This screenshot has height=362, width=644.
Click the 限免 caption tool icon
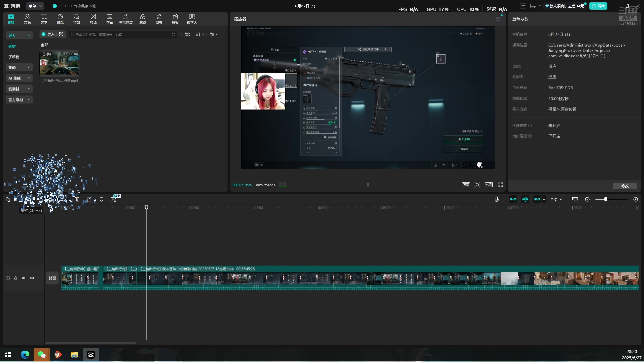coord(114,199)
